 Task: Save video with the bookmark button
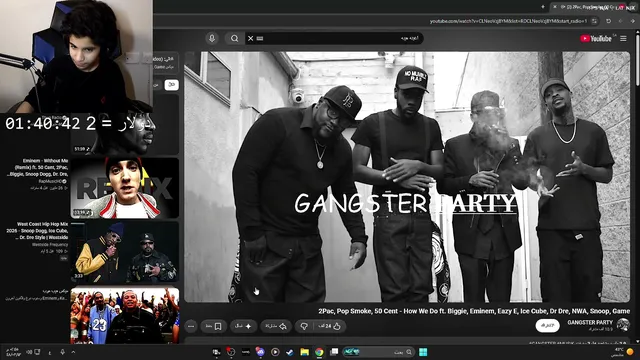pos(213,326)
